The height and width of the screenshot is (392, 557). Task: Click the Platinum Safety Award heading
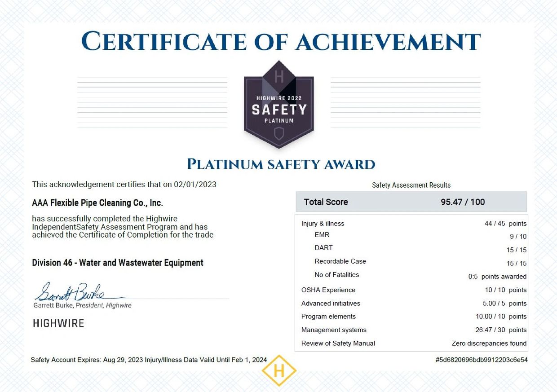pyautogui.click(x=281, y=164)
